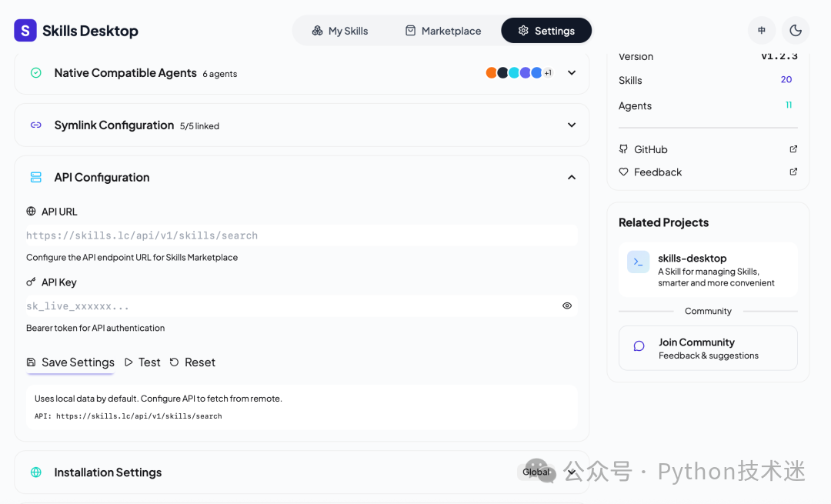Open the skills-desktop related project card
The width and height of the screenshot is (831, 504).
708,270
